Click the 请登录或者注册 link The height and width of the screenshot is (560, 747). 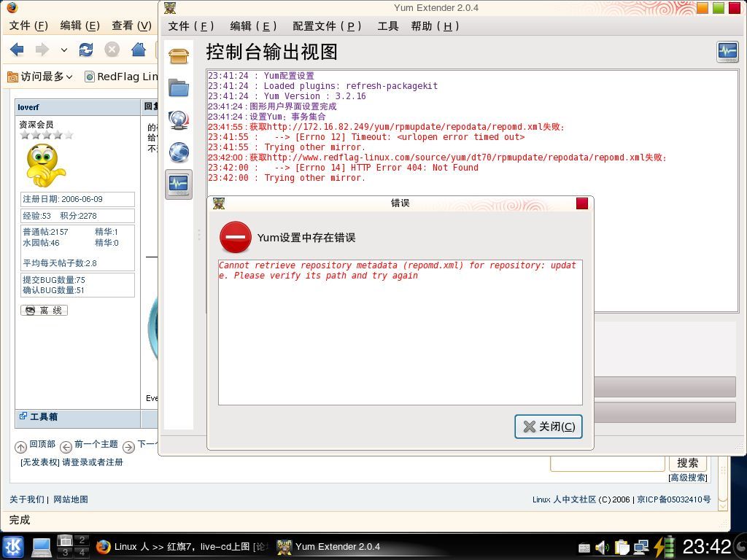[x=93, y=462]
